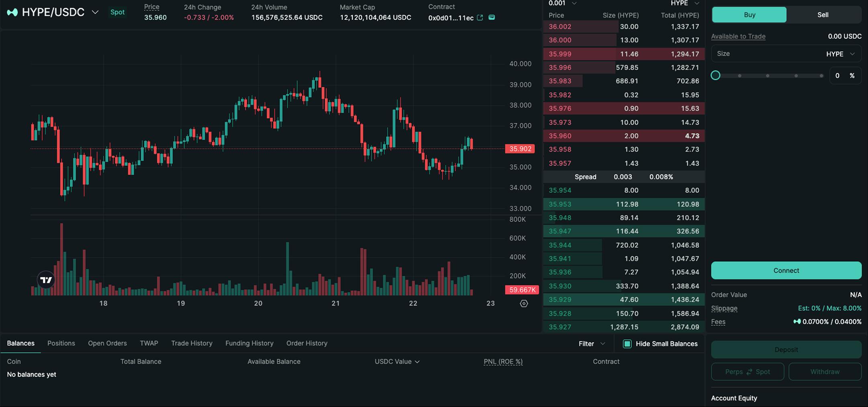Open the Positions tab

tap(61, 343)
